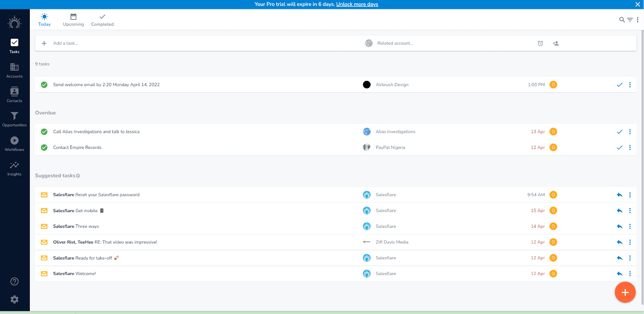Viewport: 644px width, 314px height.
Task: Select Tasks in the sidebar
Action: (x=14, y=46)
